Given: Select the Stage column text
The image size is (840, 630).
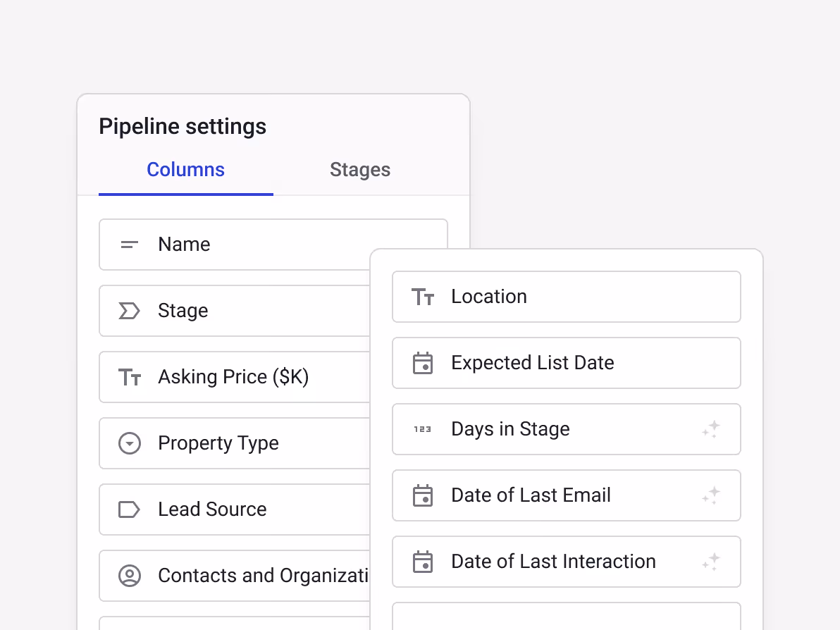Looking at the screenshot, I should (183, 311).
